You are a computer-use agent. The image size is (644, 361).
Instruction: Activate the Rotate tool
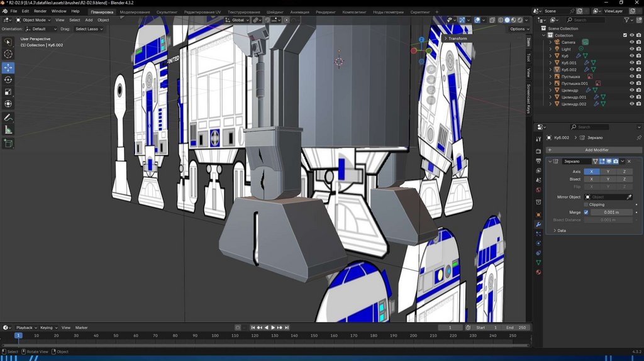pyautogui.click(x=8, y=80)
